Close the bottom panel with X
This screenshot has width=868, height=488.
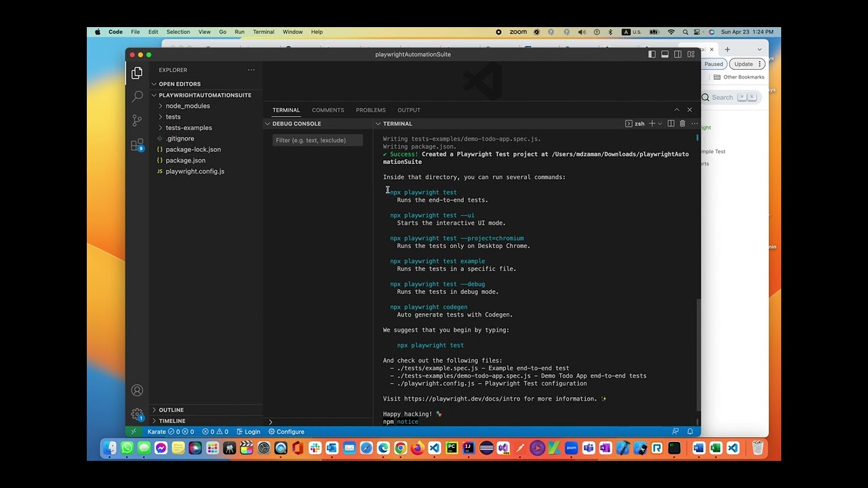click(x=690, y=110)
